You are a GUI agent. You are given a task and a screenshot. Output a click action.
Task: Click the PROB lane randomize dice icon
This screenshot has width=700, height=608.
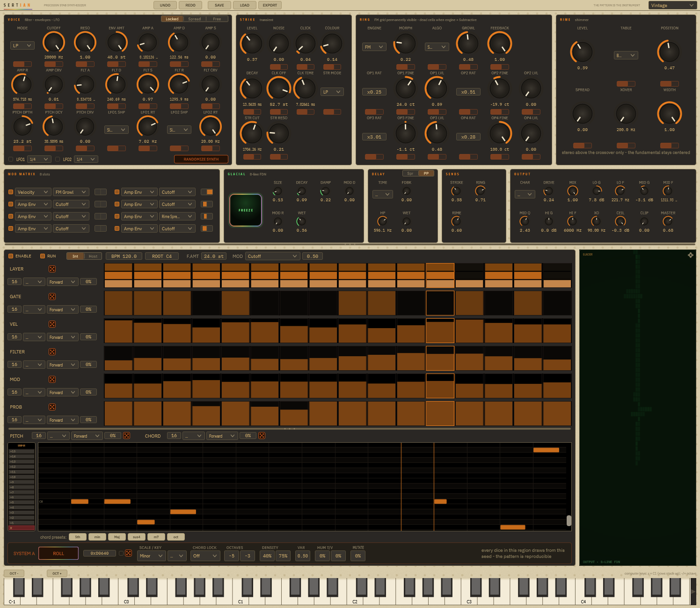pos(52,407)
